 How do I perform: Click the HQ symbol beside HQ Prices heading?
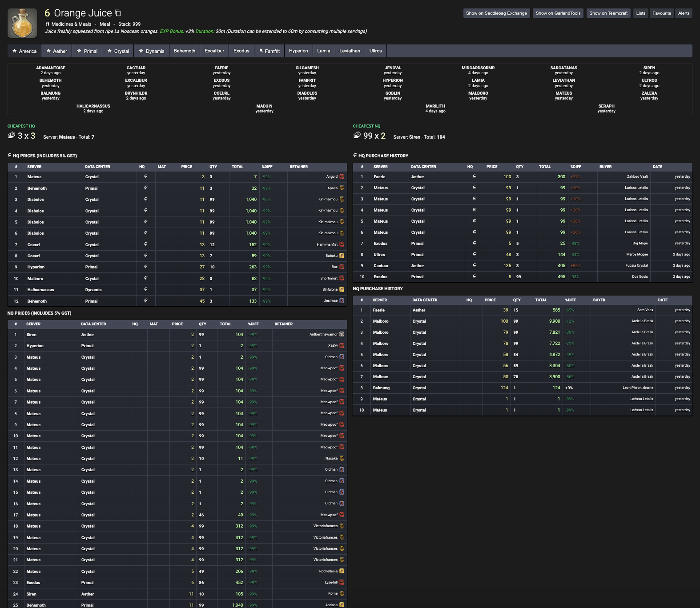(x=9, y=156)
